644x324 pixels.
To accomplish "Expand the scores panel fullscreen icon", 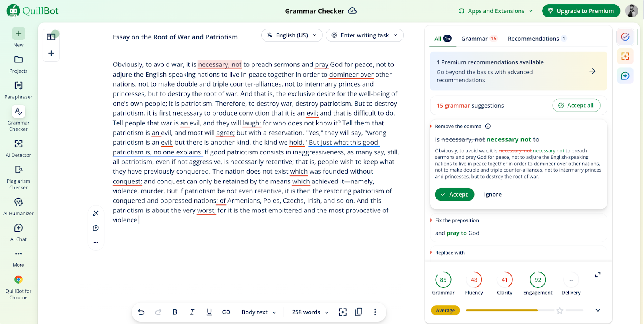I will pyautogui.click(x=598, y=275).
